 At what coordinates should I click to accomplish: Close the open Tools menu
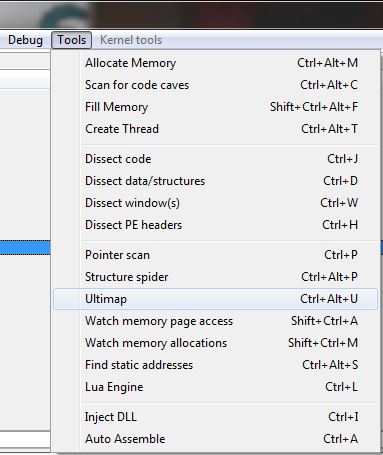[x=72, y=40]
